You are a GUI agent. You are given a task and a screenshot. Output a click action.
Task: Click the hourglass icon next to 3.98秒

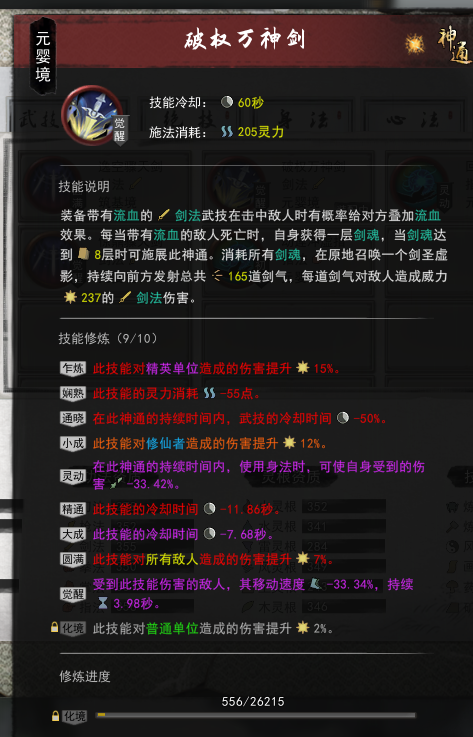pos(102,603)
